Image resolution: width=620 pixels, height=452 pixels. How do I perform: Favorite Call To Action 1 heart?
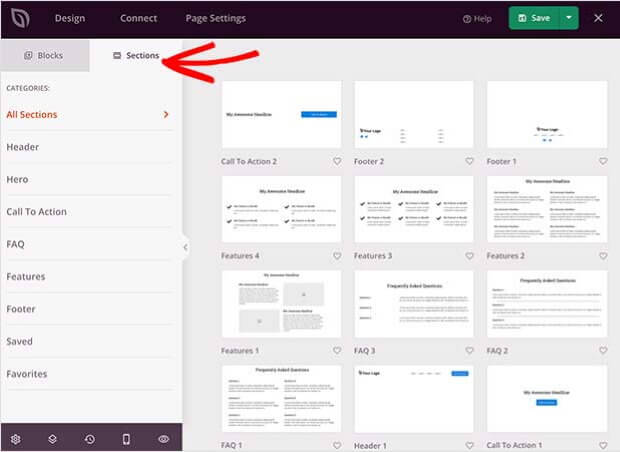[603, 446]
